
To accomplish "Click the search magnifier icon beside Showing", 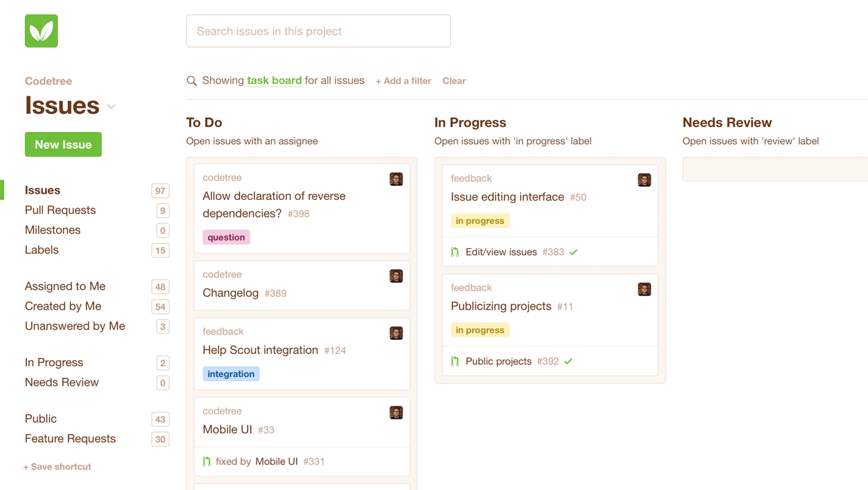I will tap(192, 81).
